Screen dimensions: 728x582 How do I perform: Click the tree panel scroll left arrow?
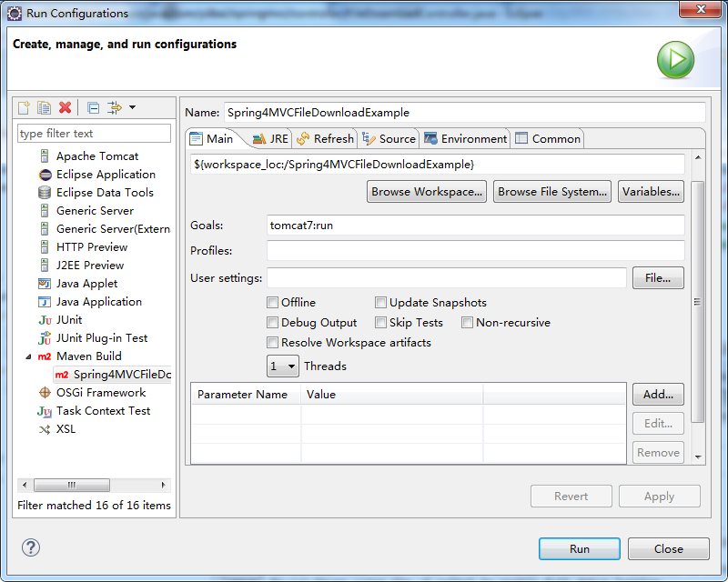[25, 485]
